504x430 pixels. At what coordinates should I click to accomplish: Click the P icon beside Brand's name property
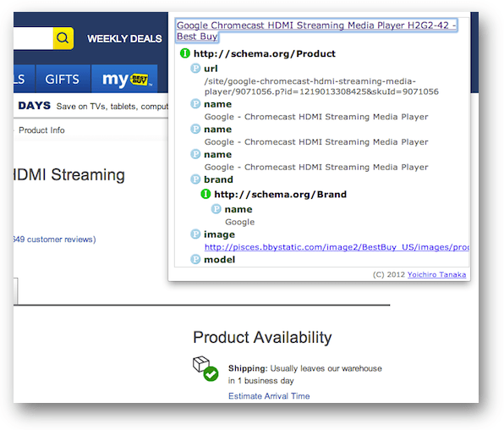[216, 209]
